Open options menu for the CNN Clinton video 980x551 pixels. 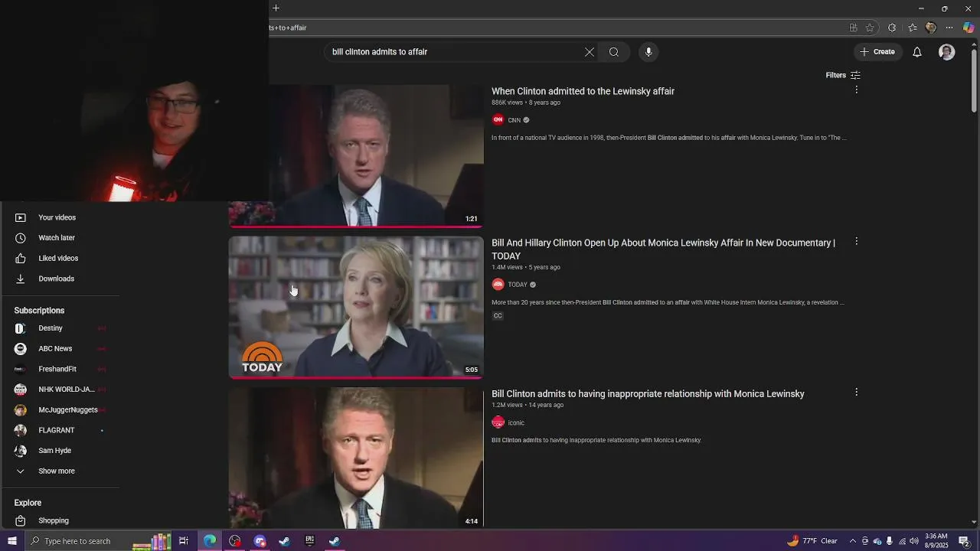[x=856, y=90]
